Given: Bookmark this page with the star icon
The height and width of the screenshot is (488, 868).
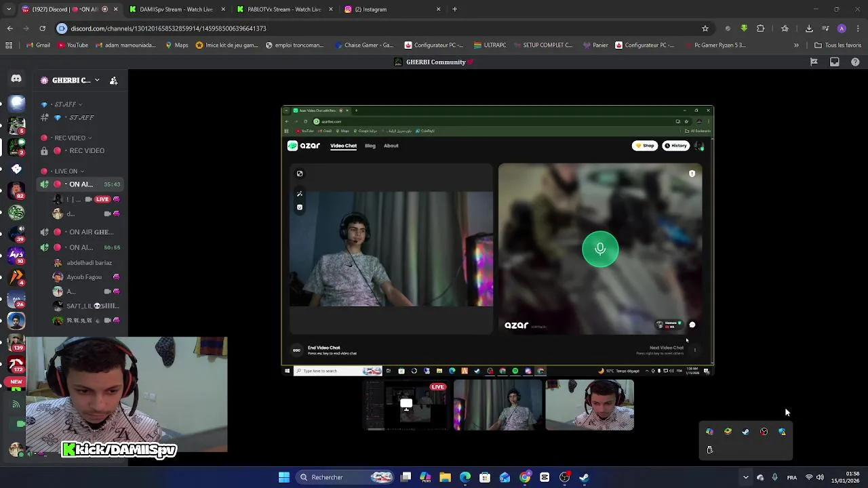Looking at the screenshot, I should [x=705, y=28].
